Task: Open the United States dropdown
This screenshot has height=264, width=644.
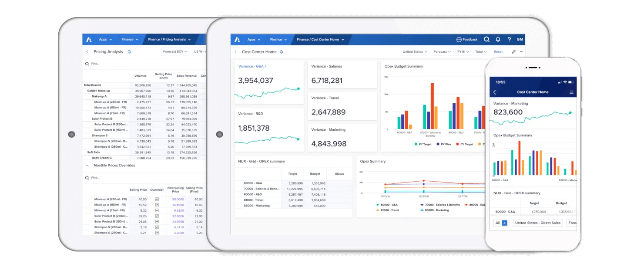Action: pos(414,51)
